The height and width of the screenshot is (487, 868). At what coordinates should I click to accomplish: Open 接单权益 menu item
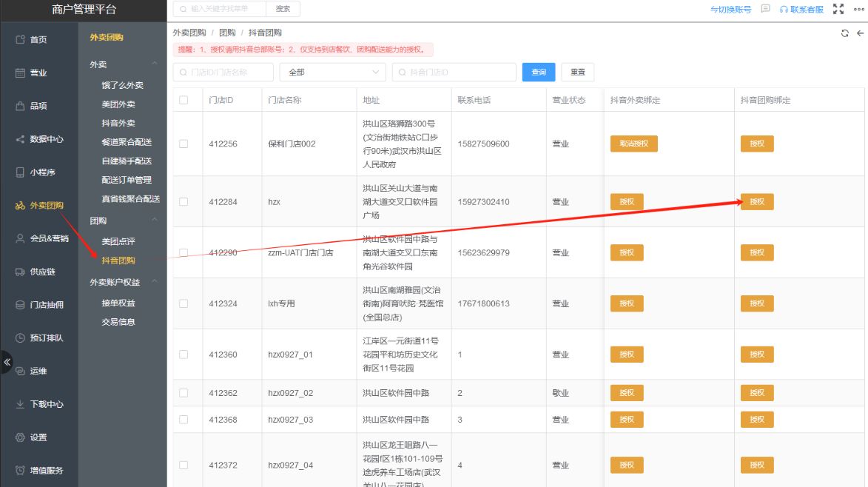coord(118,303)
